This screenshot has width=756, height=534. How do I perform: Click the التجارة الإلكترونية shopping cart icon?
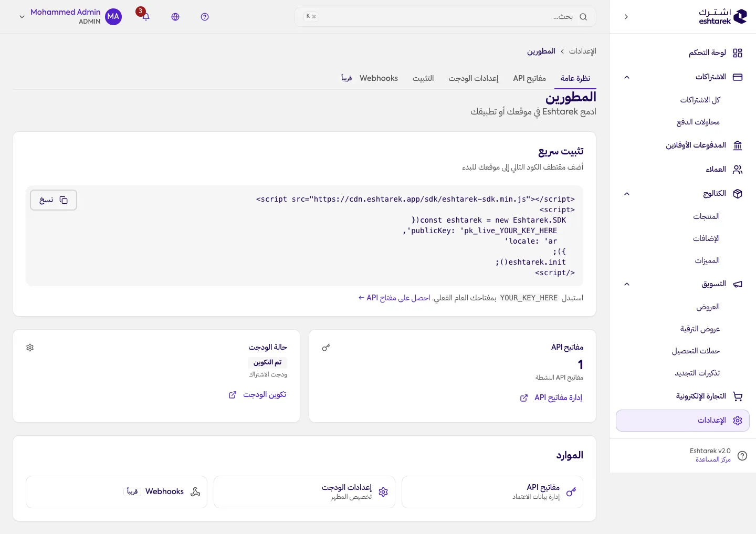tap(738, 396)
